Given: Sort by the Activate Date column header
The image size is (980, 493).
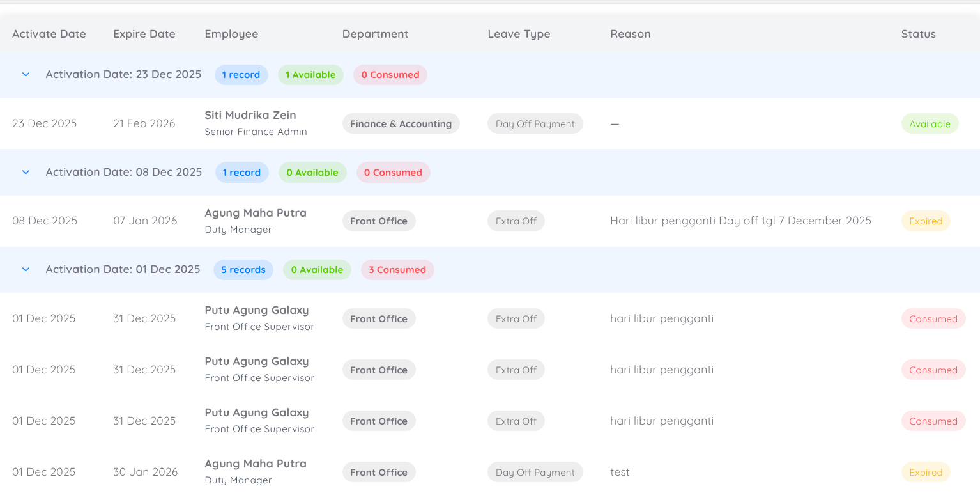Looking at the screenshot, I should click(x=49, y=34).
